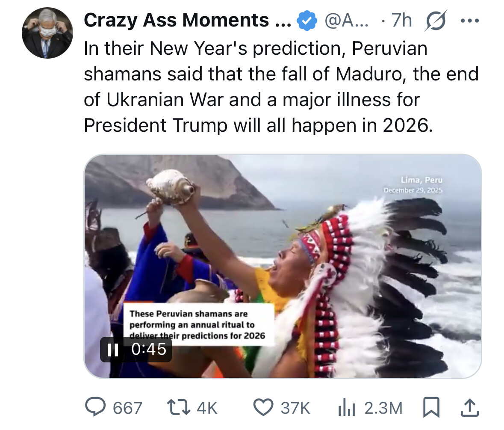Image resolution: width=504 pixels, height=430 pixels.
Task: Open the Crazy Ass Moments profile picture
Action: 47,33
